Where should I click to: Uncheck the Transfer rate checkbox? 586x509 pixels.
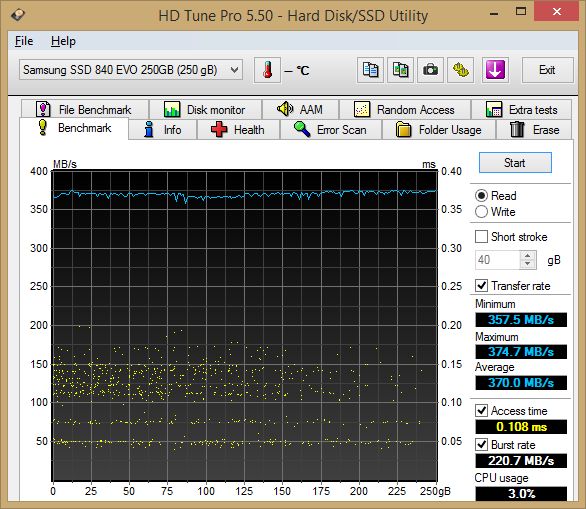(481, 286)
